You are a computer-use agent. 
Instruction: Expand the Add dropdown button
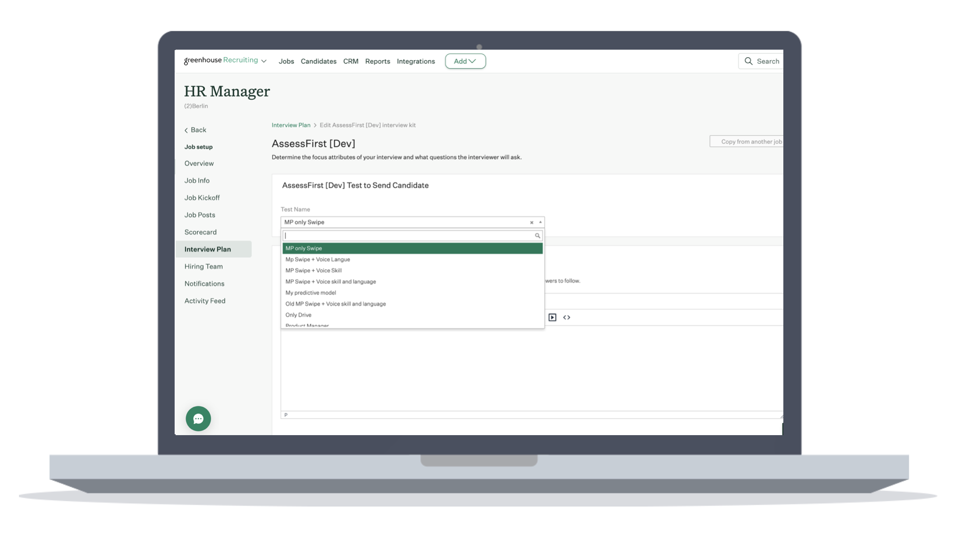(x=465, y=61)
